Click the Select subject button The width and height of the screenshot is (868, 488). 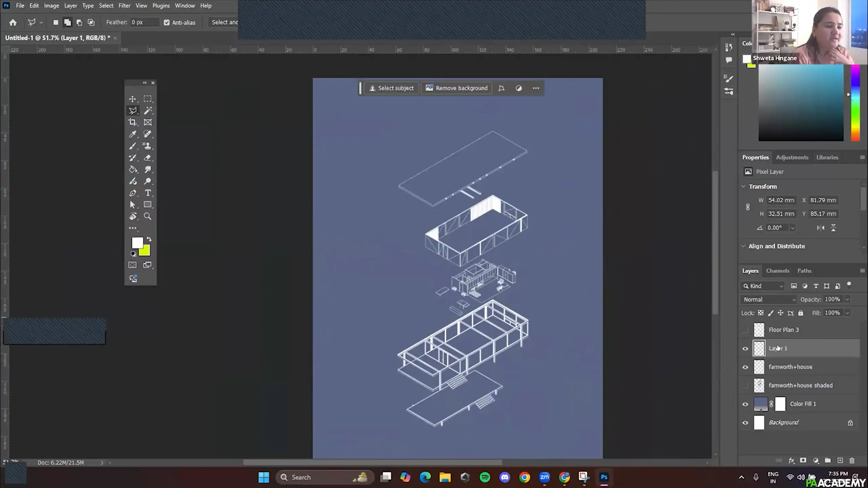click(x=391, y=88)
